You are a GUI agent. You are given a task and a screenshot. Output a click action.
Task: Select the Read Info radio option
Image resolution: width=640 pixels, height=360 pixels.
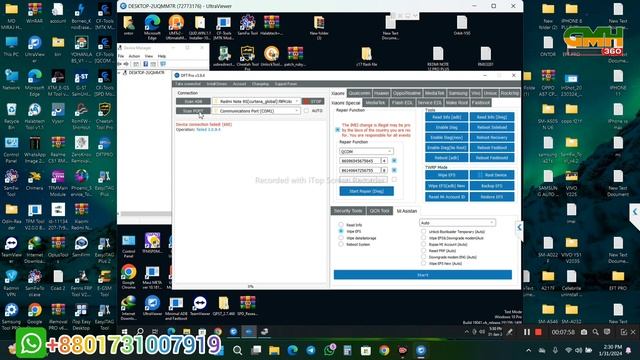pos(341,225)
